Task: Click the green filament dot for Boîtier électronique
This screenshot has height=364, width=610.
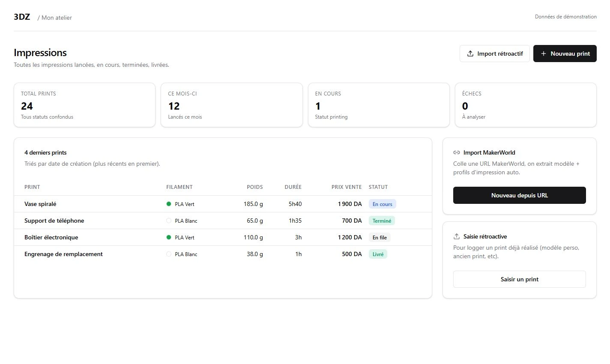Action: [x=169, y=237]
